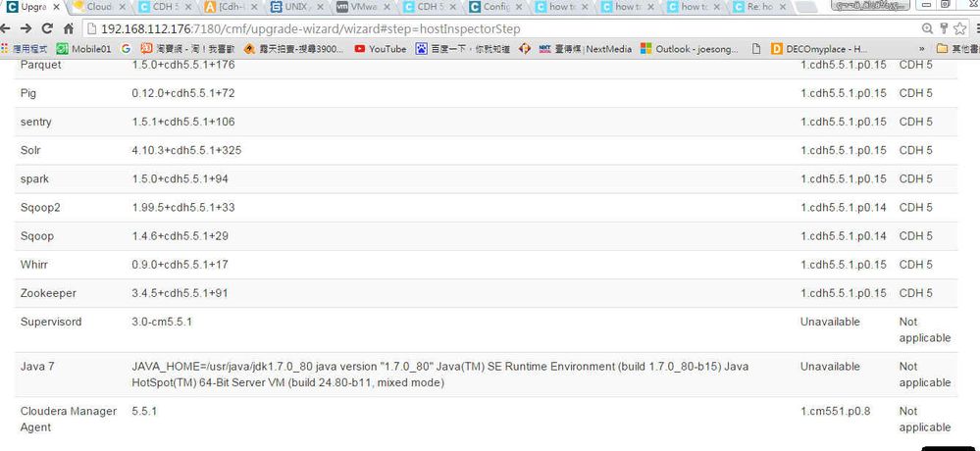Select the Whirr component name

click(x=33, y=265)
